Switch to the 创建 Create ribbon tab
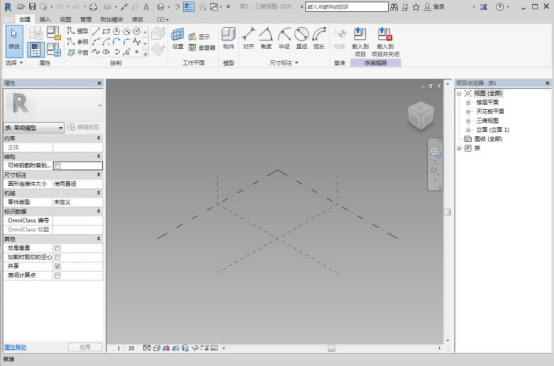 25,19
